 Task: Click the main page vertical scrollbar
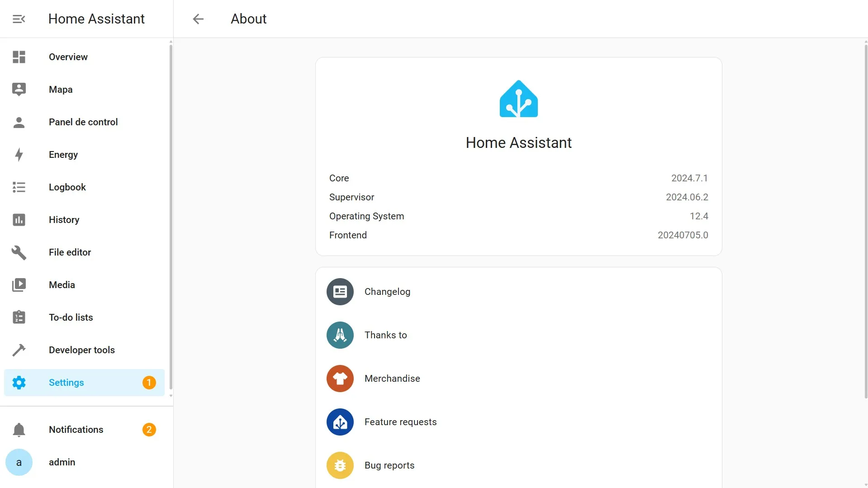point(866,222)
